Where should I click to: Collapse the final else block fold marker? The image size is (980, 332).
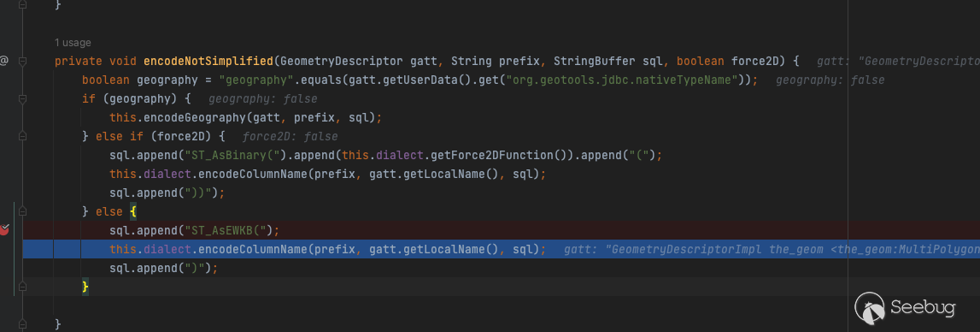[x=22, y=211]
